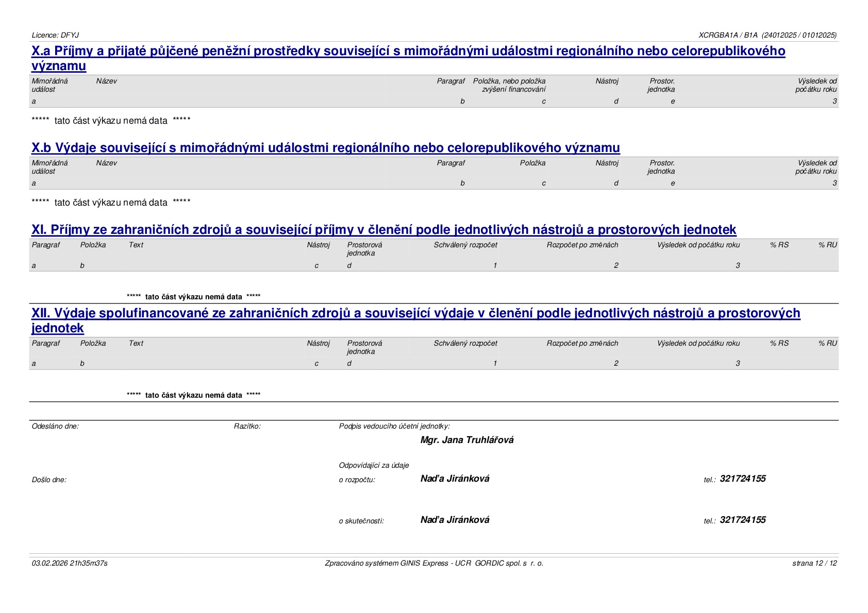Click the Razítko label
The width and height of the screenshot is (868, 613).
tap(247, 426)
